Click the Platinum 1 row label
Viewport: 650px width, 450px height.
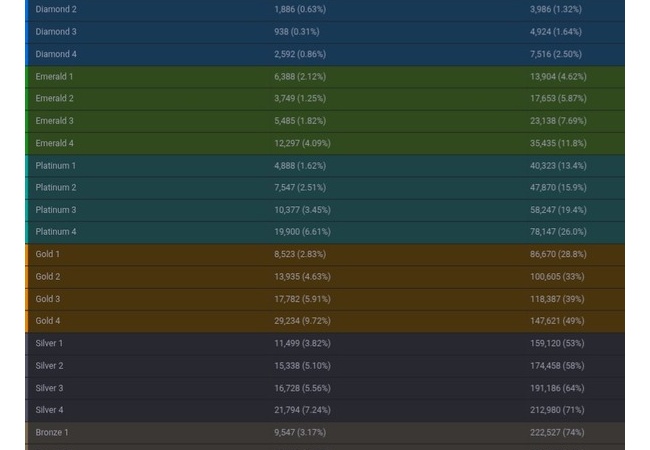click(x=55, y=166)
